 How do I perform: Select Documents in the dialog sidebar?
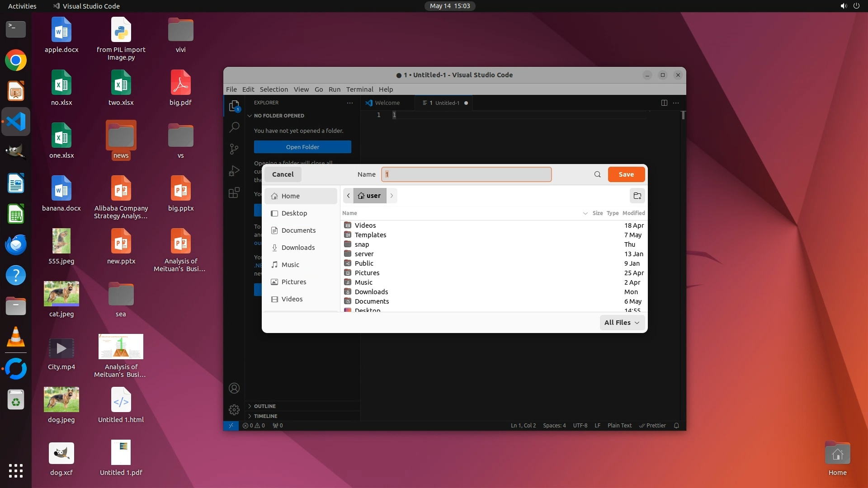point(298,230)
